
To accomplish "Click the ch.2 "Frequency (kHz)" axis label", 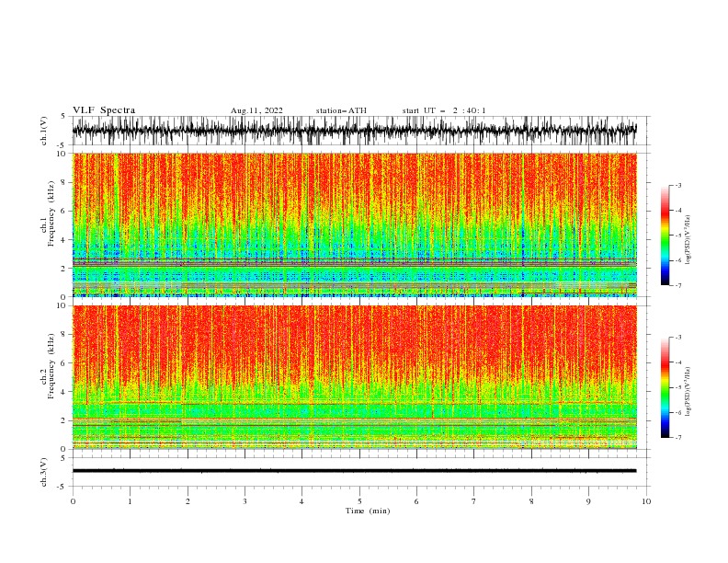I will pyautogui.click(x=51, y=366).
